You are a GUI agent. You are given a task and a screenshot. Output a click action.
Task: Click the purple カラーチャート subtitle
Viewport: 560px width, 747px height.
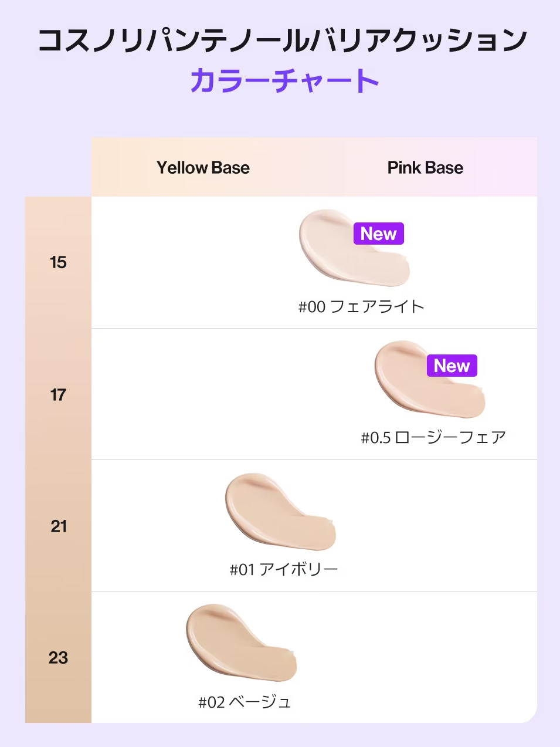point(285,80)
